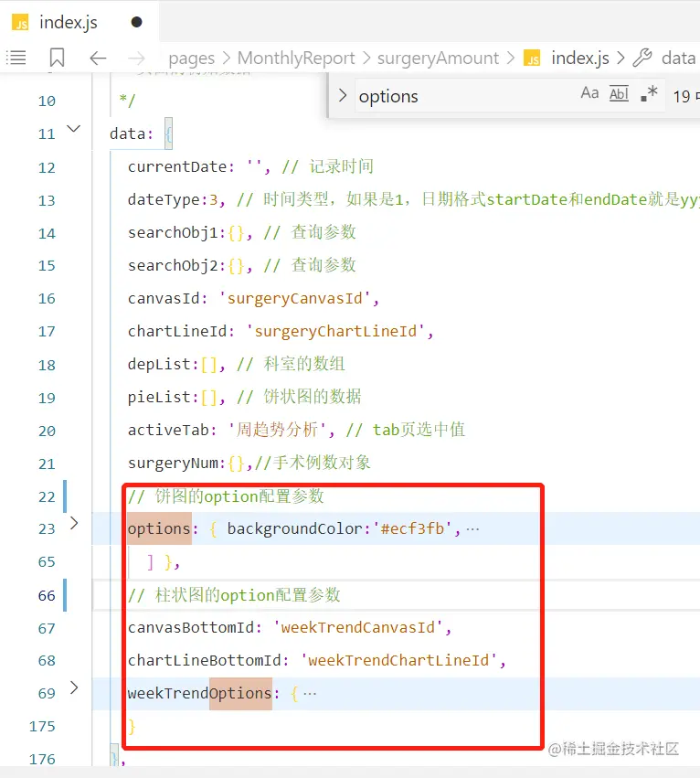Click the 'surgeryCanvasId' string value

point(294,299)
